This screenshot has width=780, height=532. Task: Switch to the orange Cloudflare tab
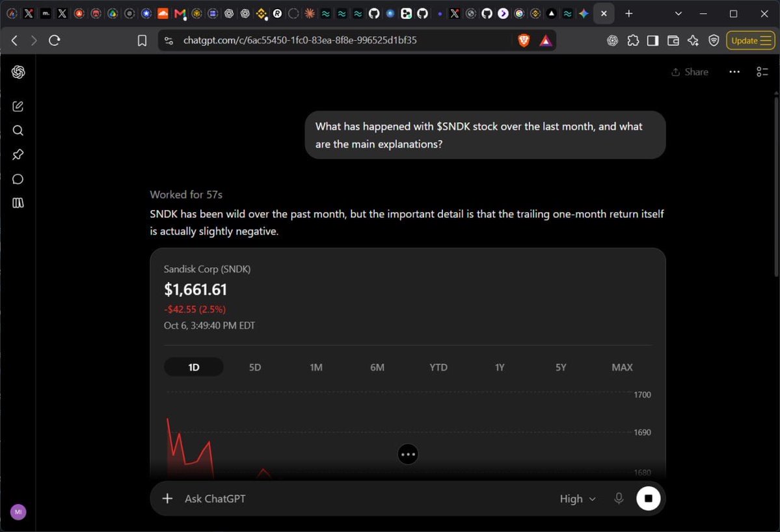pos(163,14)
